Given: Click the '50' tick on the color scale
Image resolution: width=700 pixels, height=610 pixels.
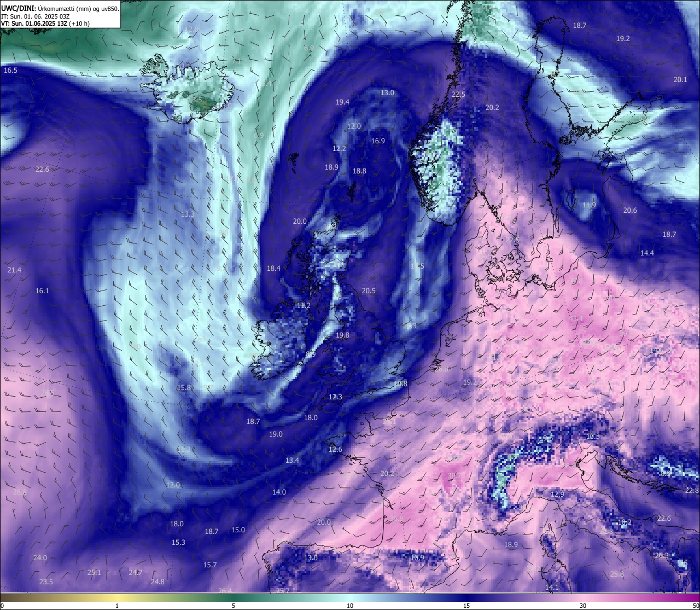Looking at the screenshot, I should click(696, 606).
